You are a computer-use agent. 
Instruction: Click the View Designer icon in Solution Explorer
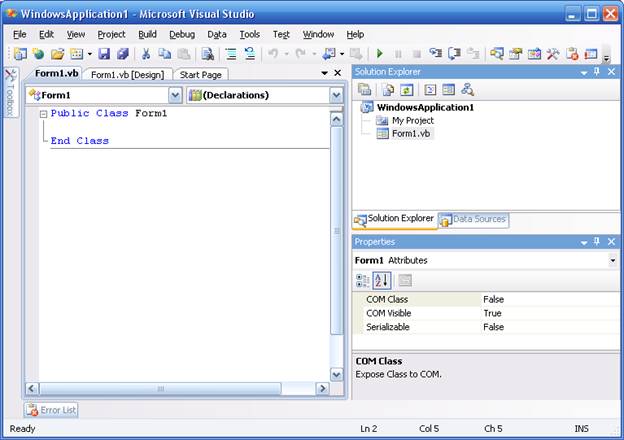pos(448,90)
